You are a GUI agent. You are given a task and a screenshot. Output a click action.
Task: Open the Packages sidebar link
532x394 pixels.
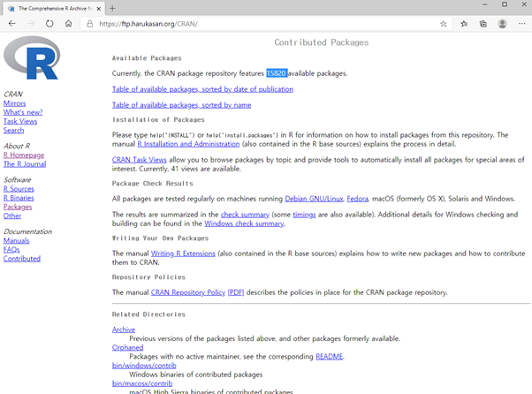click(18, 207)
